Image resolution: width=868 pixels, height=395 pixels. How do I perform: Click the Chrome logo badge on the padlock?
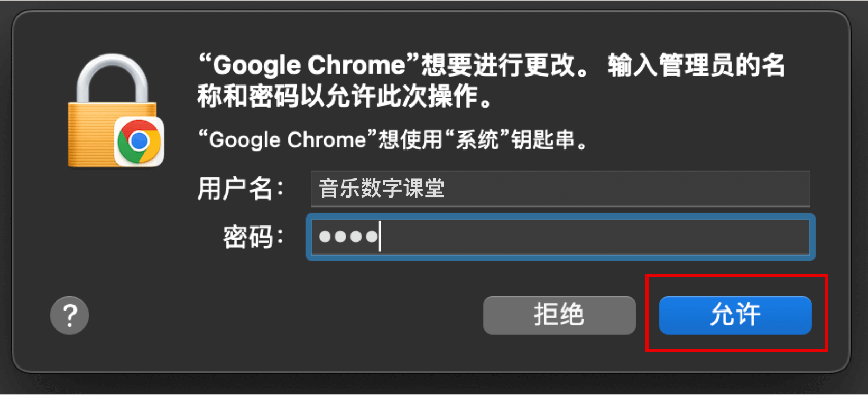pos(139,142)
